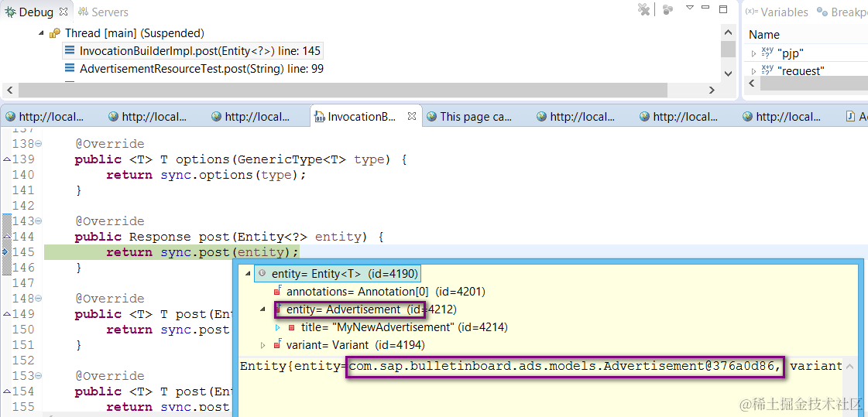Click field icon beside variant= Variant
Image resolution: width=868 pixels, height=417 pixels.
click(278, 344)
